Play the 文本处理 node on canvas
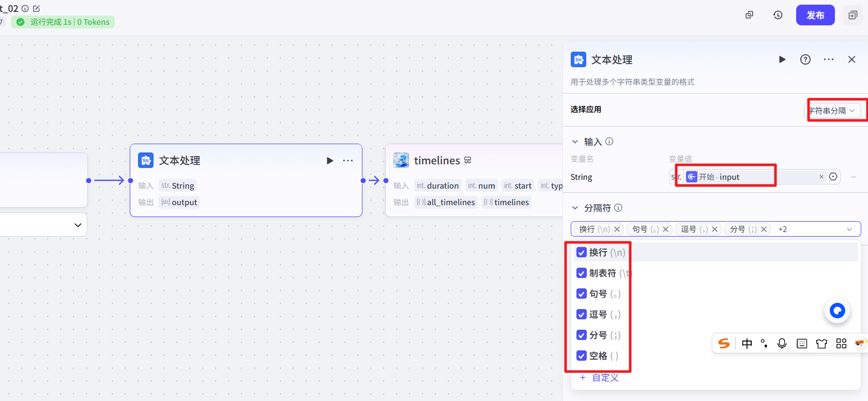Viewport: 868px width, 401px height. click(330, 161)
